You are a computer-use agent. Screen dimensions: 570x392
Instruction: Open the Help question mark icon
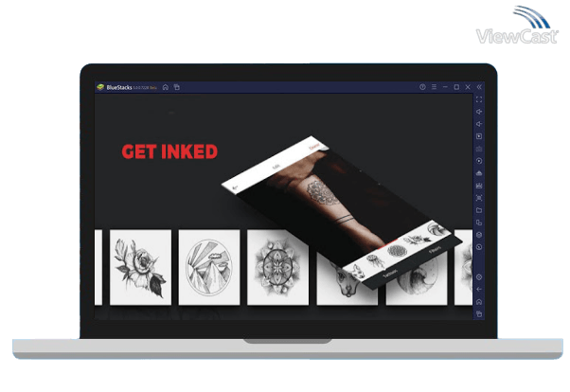pyautogui.click(x=422, y=87)
